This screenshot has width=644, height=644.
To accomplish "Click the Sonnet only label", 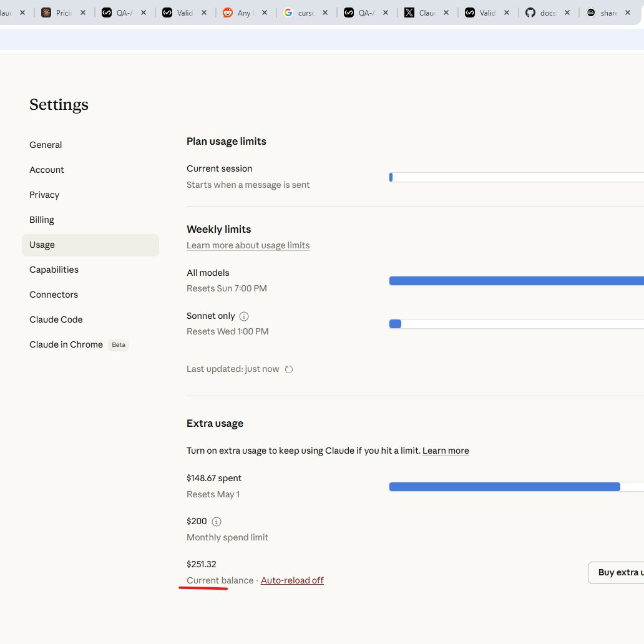I will pyautogui.click(x=211, y=316).
